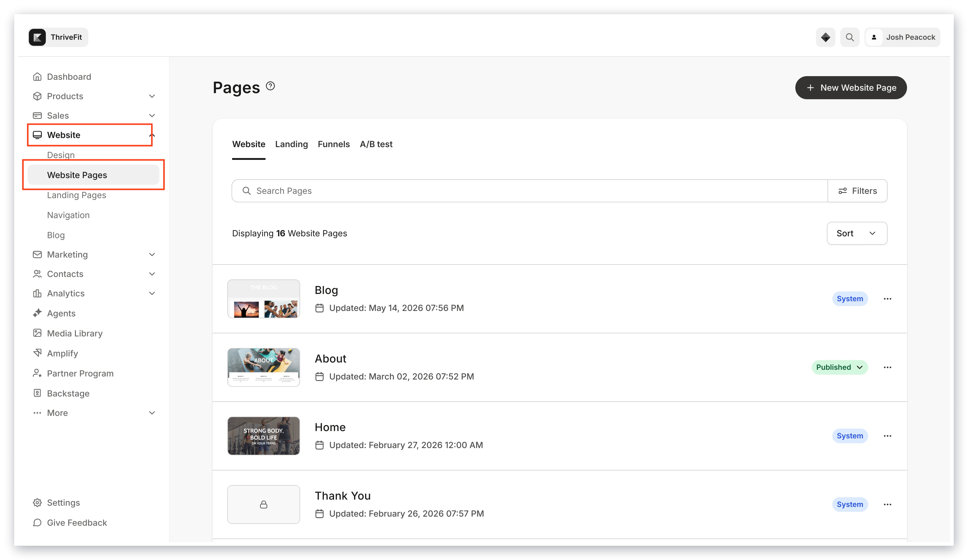Click the More ellipsis icon in sidebar
968x560 pixels.
pos(37,413)
